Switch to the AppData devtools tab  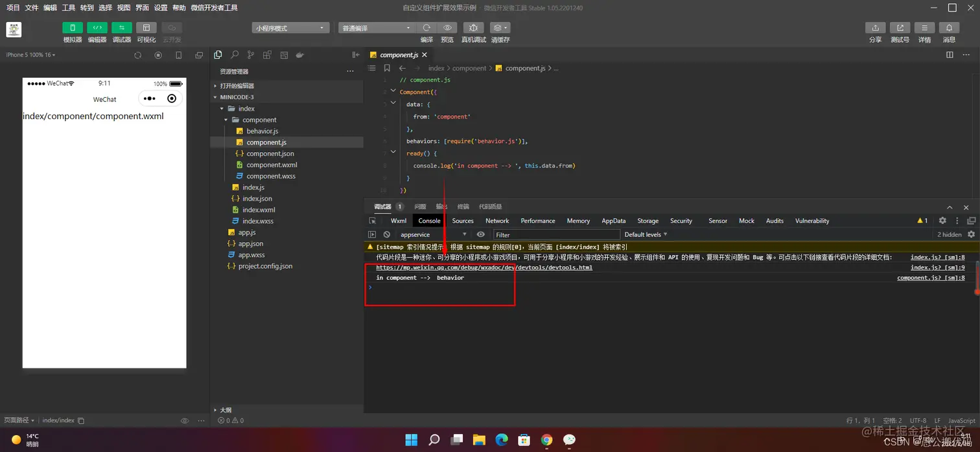point(614,221)
